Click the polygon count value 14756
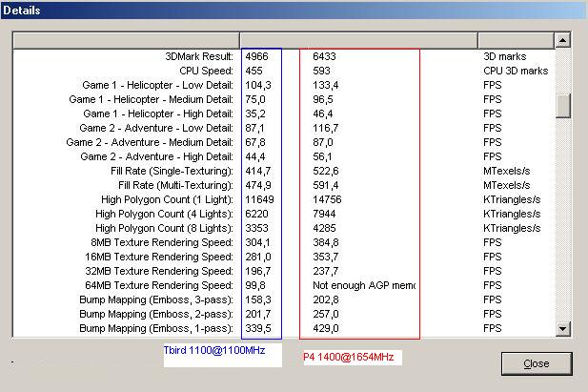This screenshot has width=588, height=392. click(x=327, y=199)
